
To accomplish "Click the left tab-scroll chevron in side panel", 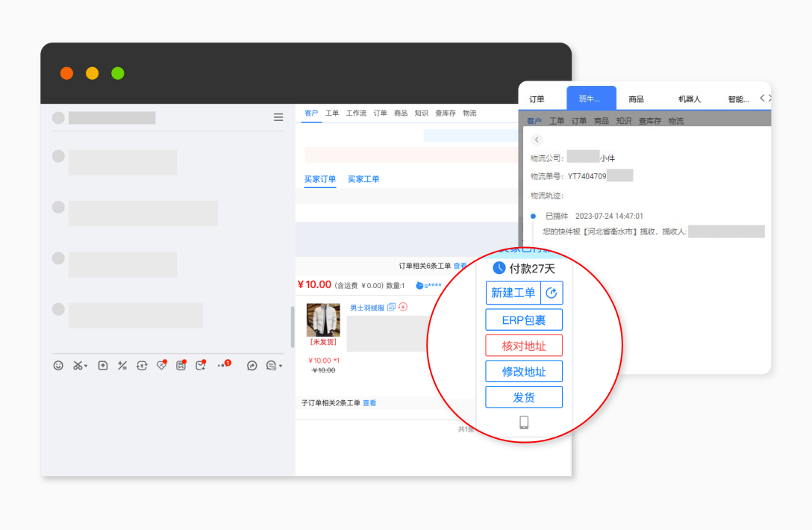I will (x=762, y=98).
